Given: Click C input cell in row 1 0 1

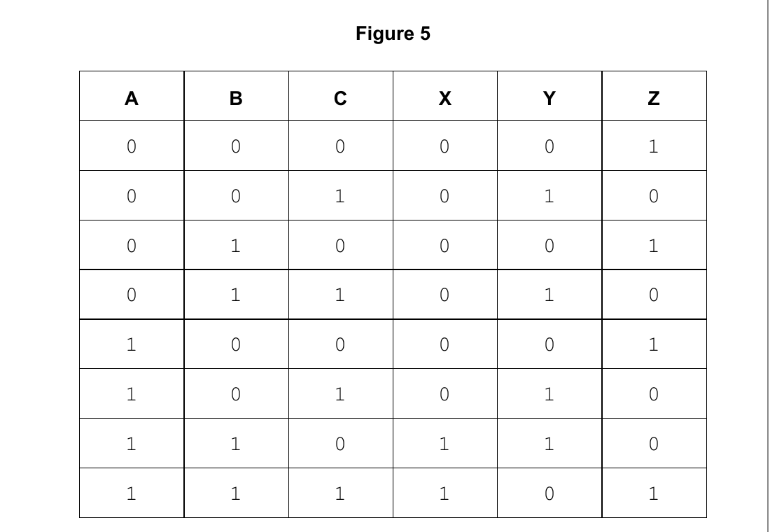Looking at the screenshot, I should click(x=341, y=394).
